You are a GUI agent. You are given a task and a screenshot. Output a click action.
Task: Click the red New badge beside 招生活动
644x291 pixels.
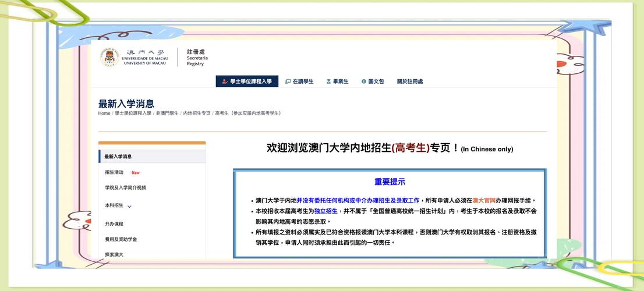pyautogui.click(x=136, y=173)
